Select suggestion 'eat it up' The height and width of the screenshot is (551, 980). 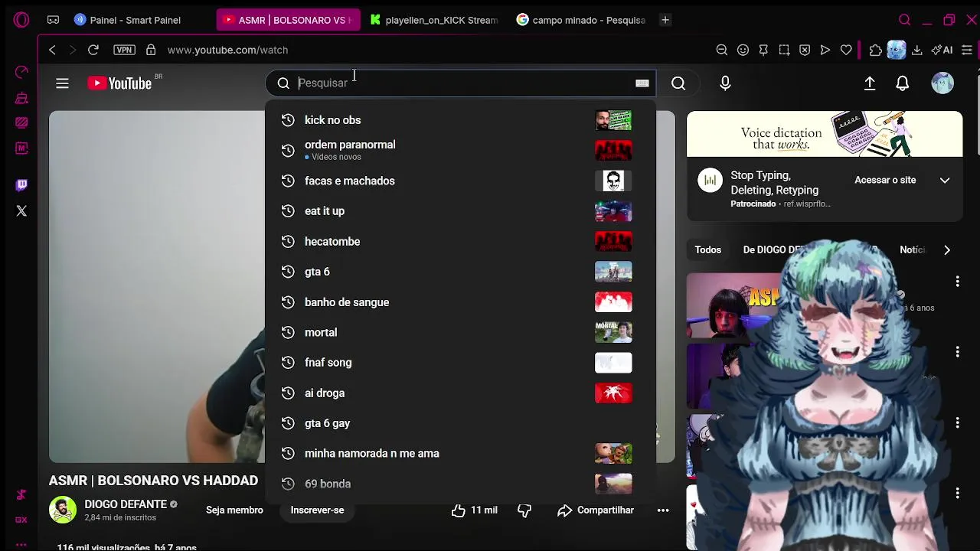[x=460, y=211]
